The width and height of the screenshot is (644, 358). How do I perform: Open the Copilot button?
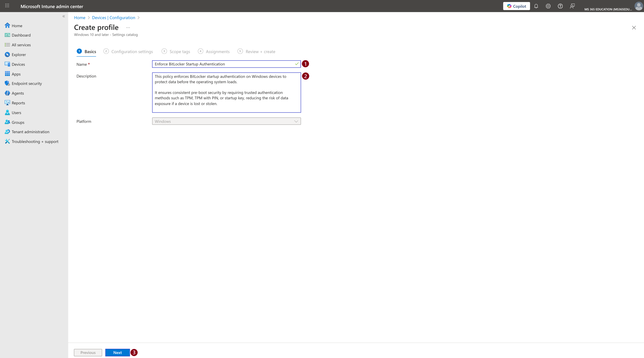(516, 6)
